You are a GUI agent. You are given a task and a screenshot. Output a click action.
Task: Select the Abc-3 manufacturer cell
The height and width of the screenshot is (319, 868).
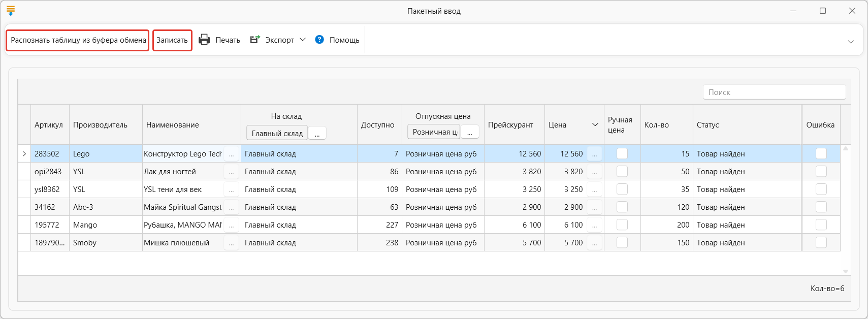(106, 207)
